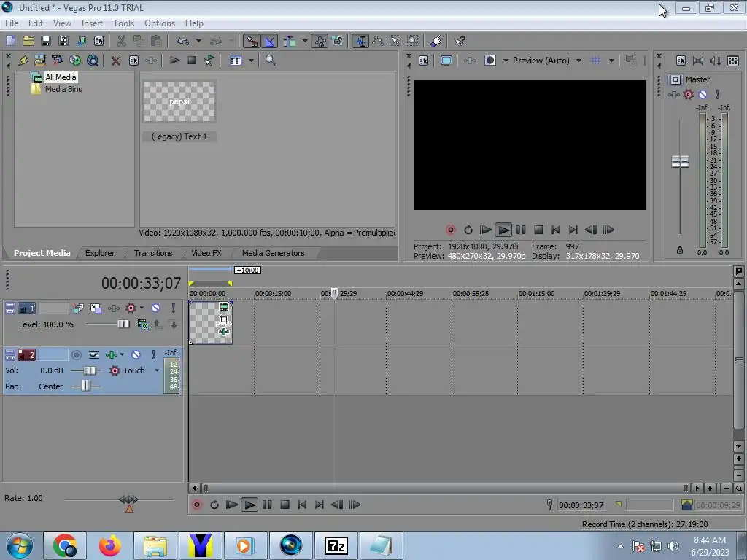Click the Preview on External Monitor icon

tap(446, 61)
